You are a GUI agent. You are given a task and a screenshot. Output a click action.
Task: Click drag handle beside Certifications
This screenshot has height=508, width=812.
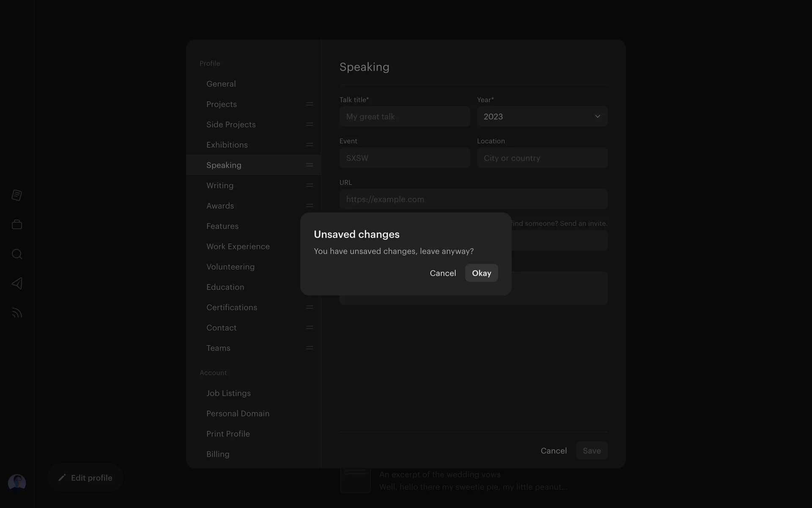tap(309, 307)
